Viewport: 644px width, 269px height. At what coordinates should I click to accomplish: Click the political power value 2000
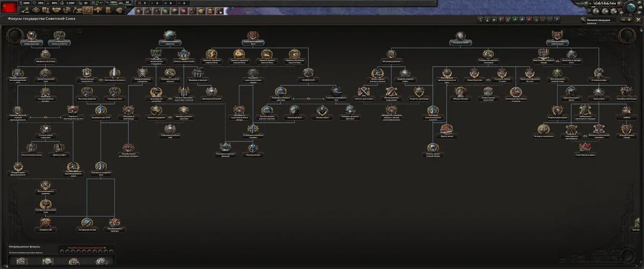tap(26, 3)
